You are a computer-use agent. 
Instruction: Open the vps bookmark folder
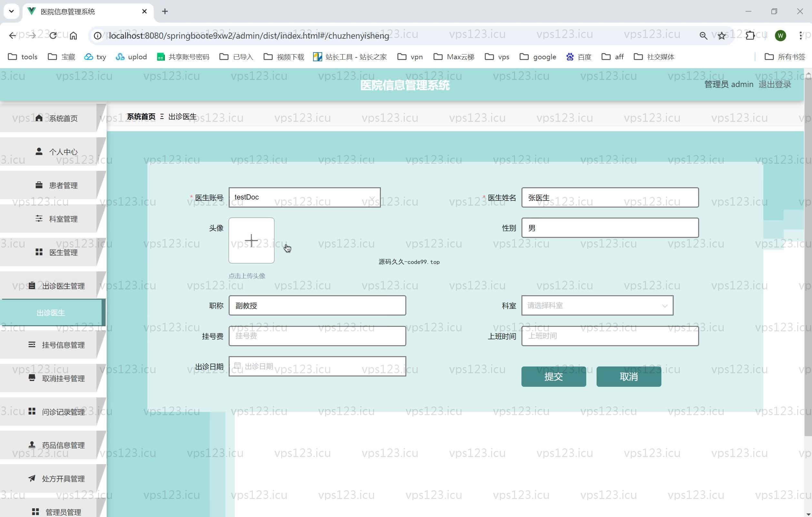click(x=497, y=57)
